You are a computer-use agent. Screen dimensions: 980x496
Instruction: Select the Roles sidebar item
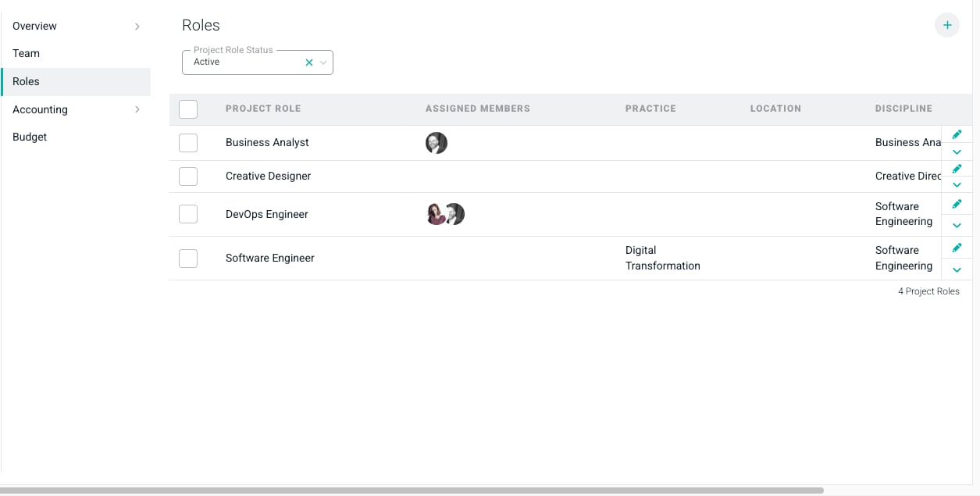click(76, 81)
